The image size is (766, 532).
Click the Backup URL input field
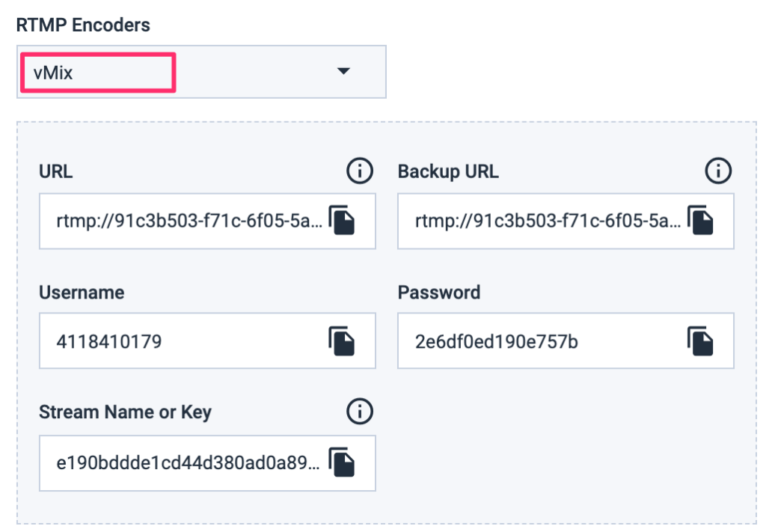pyautogui.click(x=546, y=221)
